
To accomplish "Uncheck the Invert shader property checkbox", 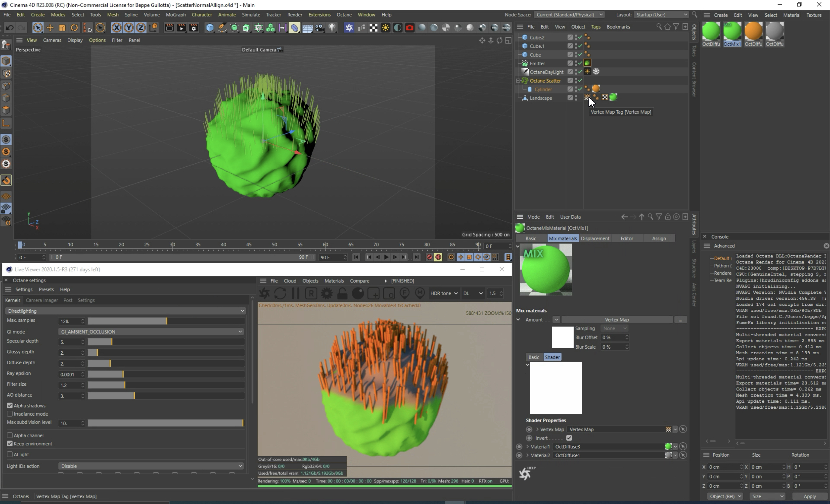I will point(569,438).
